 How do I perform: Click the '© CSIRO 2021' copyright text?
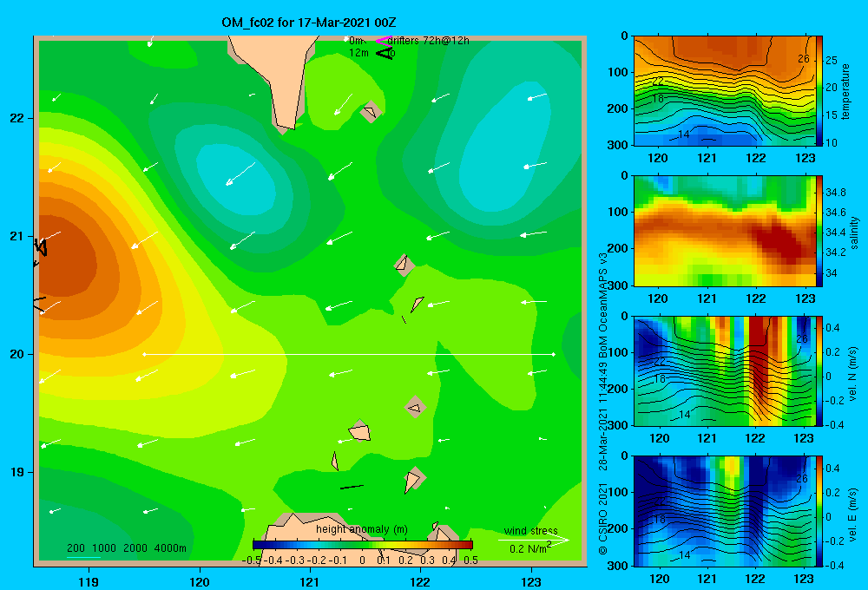click(603, 519)
